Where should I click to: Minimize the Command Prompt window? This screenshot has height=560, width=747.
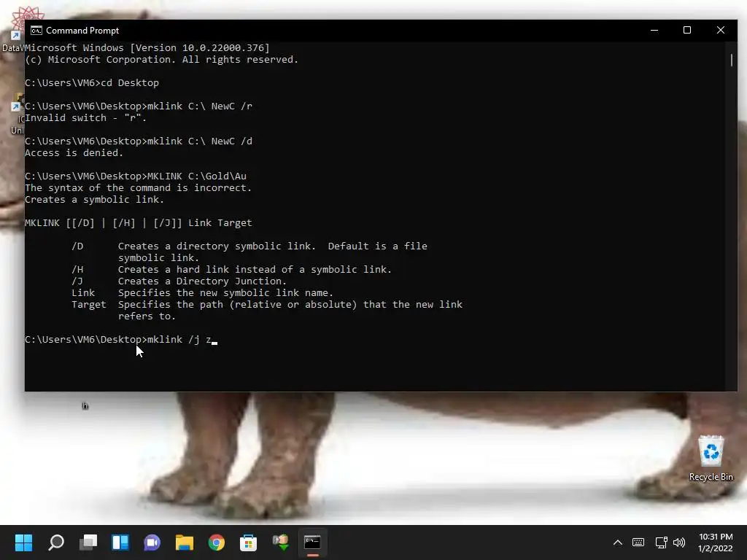[654, 30]
